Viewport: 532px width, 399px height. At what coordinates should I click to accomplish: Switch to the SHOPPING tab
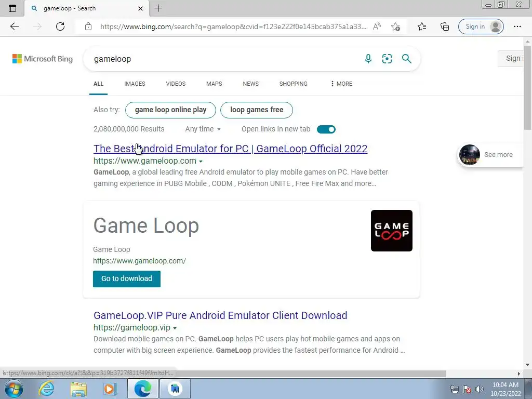point(294,84)
